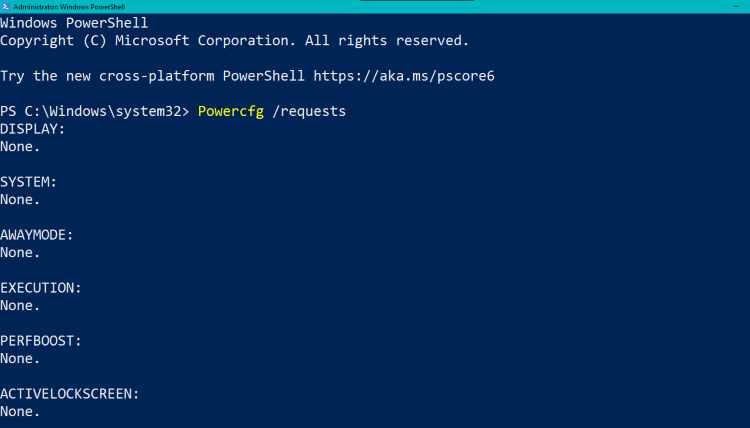Click the PS C:\Windows\system32> prompt
Viewport: 750px width, 428px height.
pos(94,111)
